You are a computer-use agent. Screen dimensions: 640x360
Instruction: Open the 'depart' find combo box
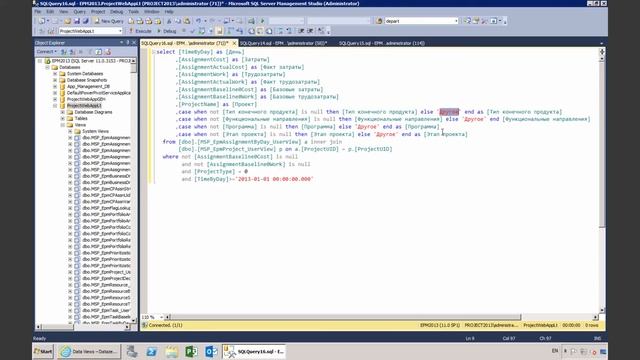pyautogui.click(x=456, y=21)
